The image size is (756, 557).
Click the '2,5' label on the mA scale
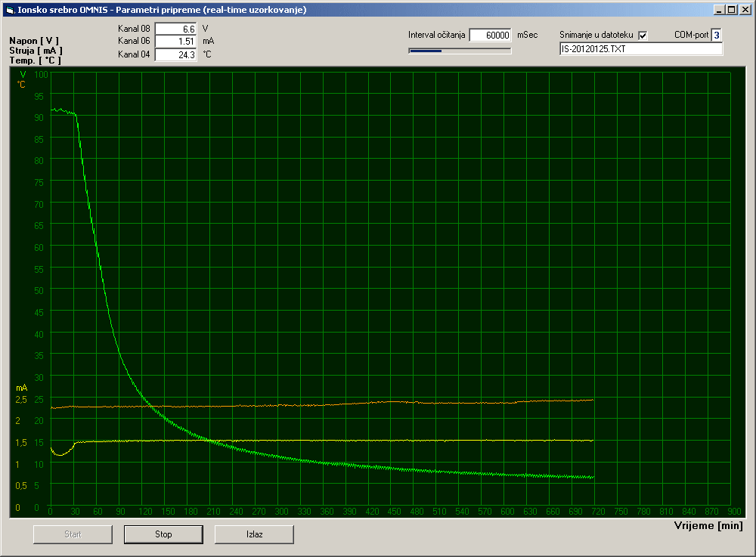pos(21,400)
